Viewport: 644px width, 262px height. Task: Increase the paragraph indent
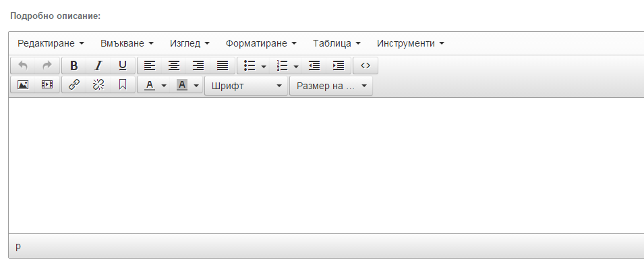(x=339, y=65)
